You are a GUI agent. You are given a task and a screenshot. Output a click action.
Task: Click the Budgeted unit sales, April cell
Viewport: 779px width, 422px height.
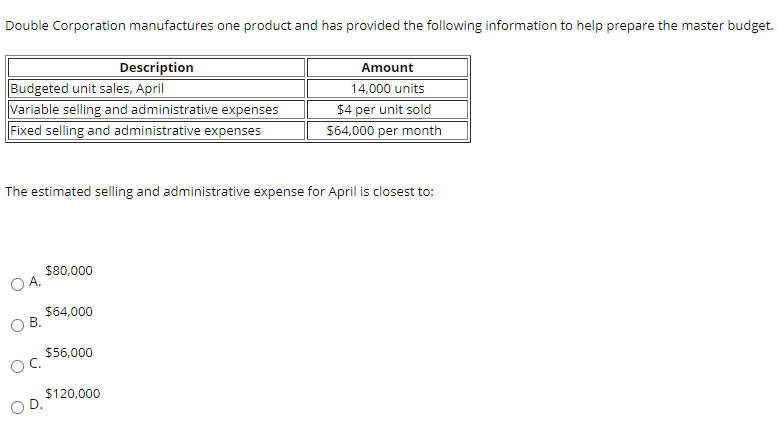click(156, 88)
